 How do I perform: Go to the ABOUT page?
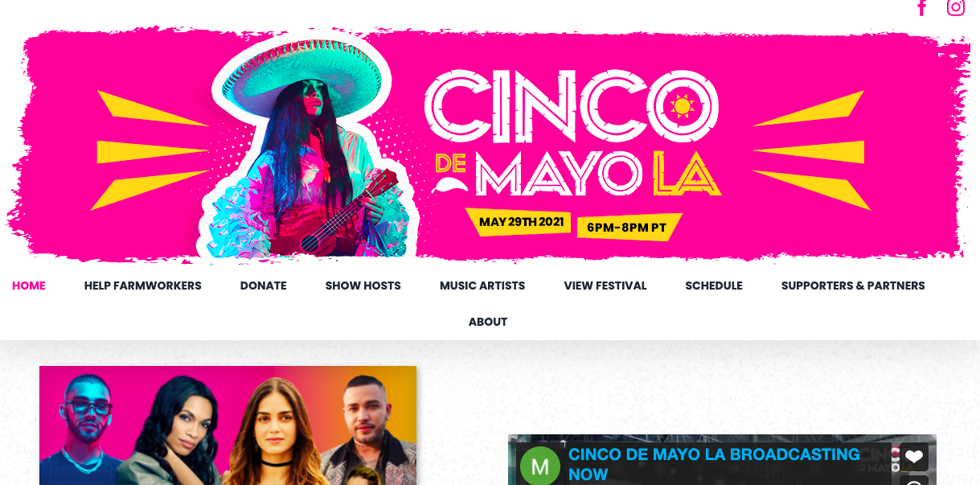(488, 322)
